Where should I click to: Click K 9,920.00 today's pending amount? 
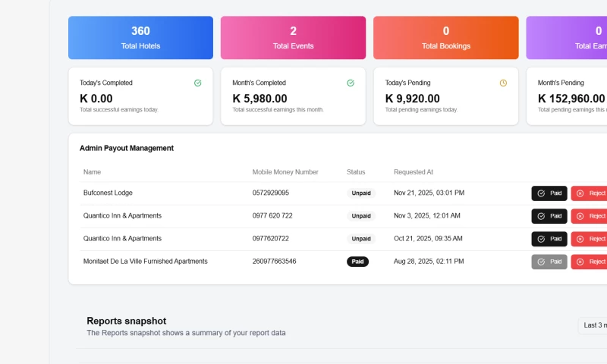(412, 99)
